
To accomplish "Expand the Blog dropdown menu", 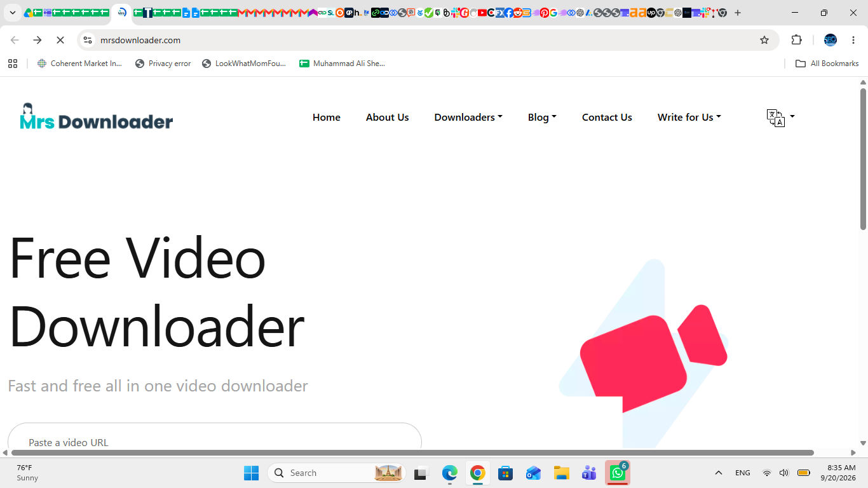I will tap(542, 118).
